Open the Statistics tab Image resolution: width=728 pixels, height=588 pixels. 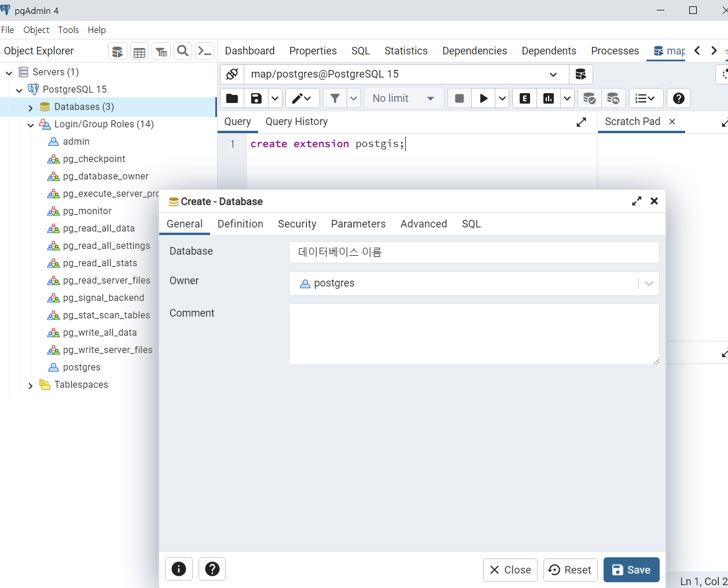pyautogui.click(x=406, y=51)
